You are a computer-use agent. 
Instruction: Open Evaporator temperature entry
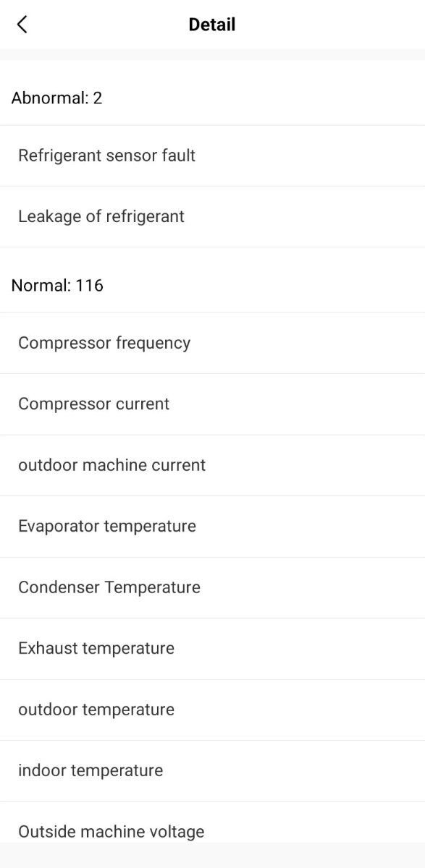pos(212,527)
